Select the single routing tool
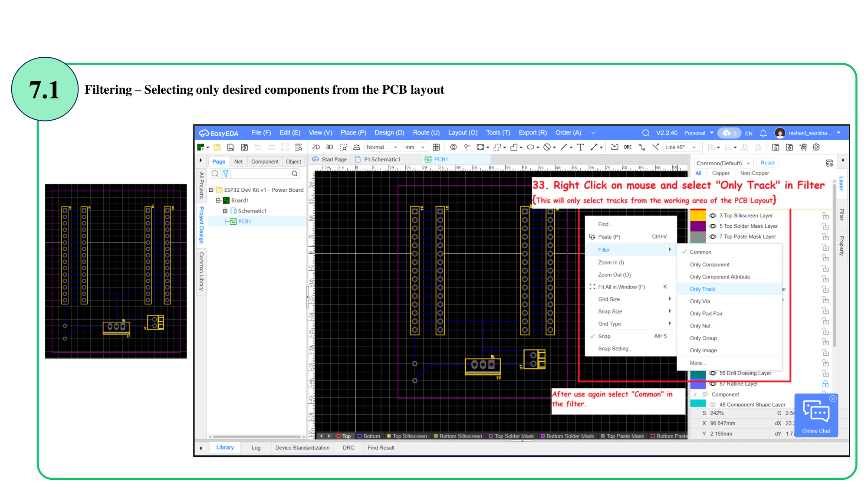868x488 pixels. click(x=642, y=147)
